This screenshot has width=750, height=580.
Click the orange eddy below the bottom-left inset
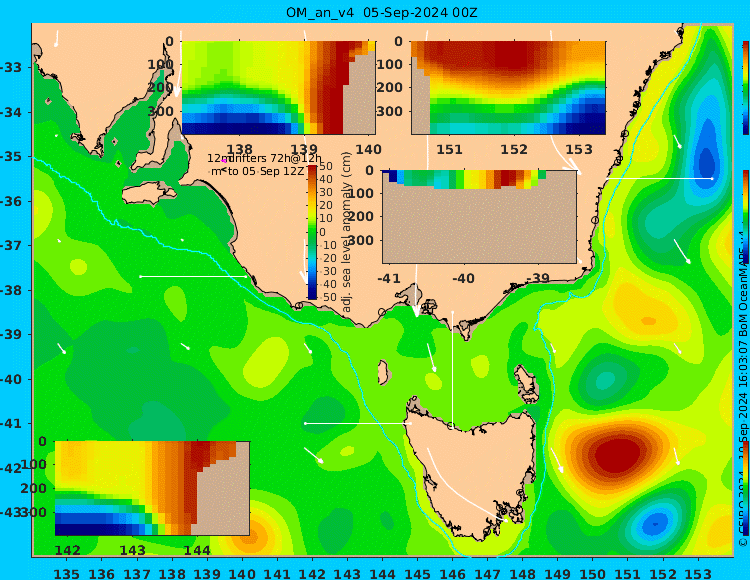pos(254,536)
